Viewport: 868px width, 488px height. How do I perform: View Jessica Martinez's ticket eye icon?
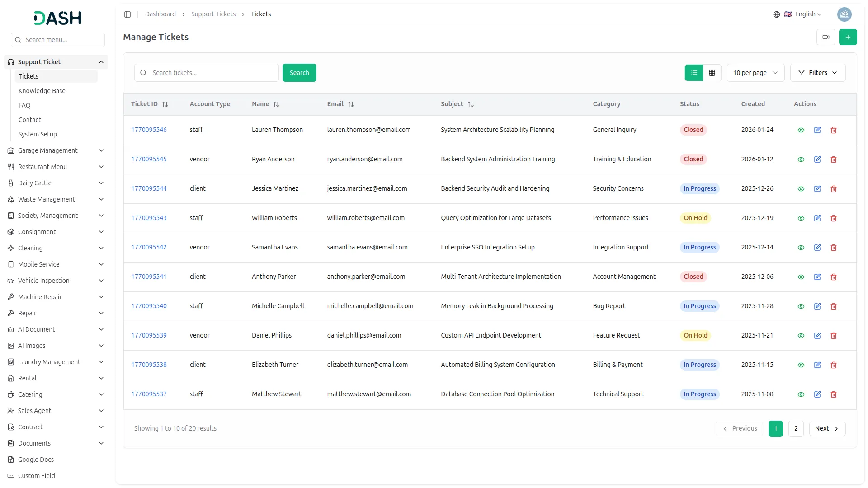[x=801, y=189]
